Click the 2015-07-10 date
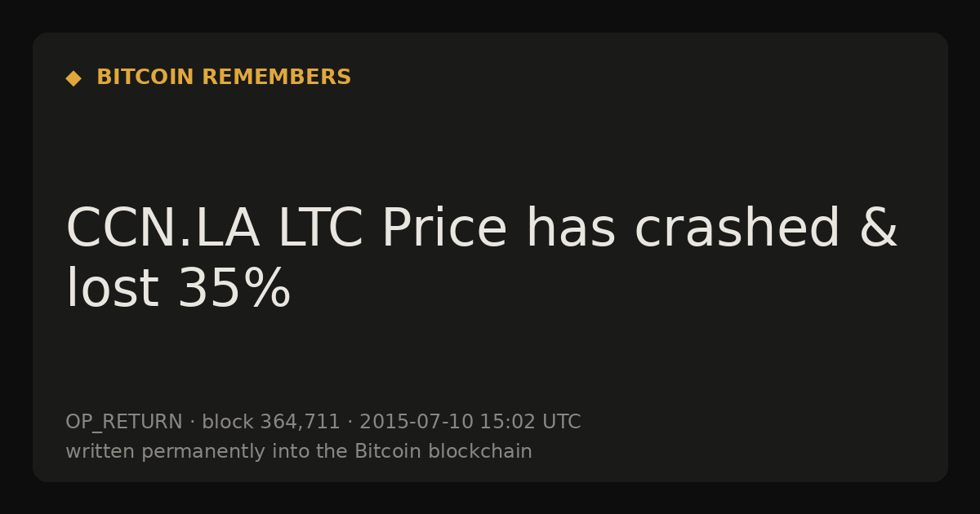The image size is (980, 514). (x=416, y=423)
